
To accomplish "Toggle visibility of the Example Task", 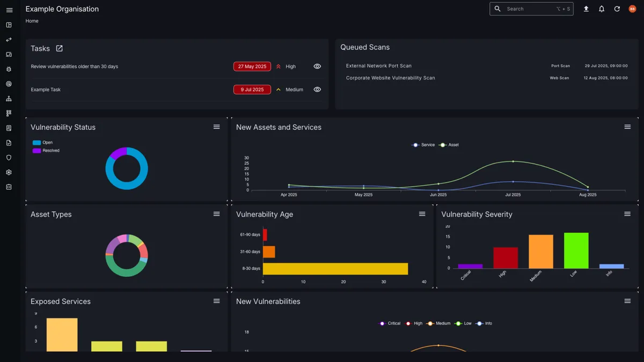I will coord(317,90).
